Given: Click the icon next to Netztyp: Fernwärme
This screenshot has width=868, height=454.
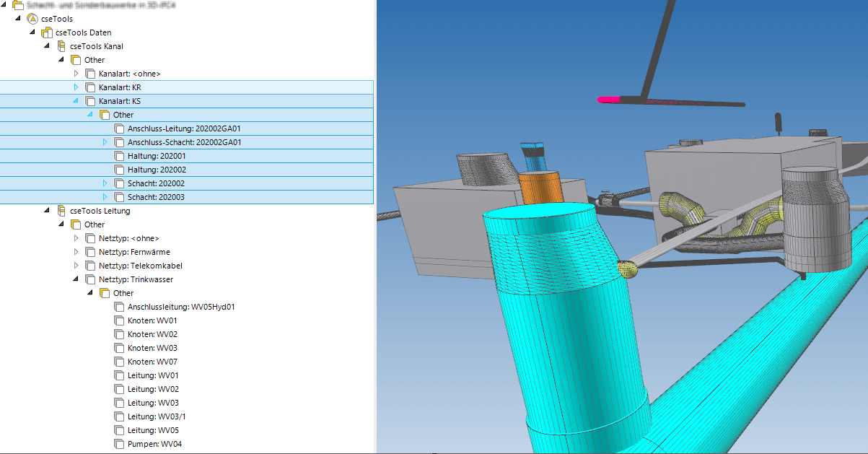Looking at the screenshot, I should (90, 252).
